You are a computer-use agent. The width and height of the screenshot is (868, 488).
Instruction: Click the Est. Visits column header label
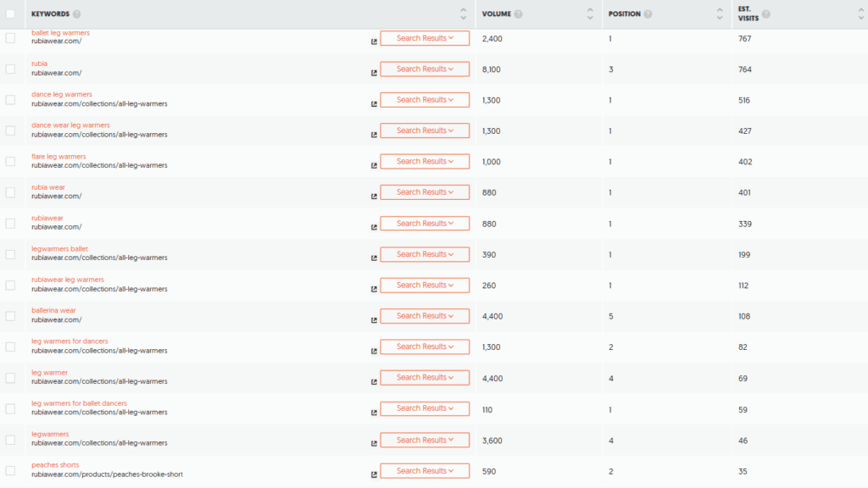pyautogui.click(x=748, y=14)
